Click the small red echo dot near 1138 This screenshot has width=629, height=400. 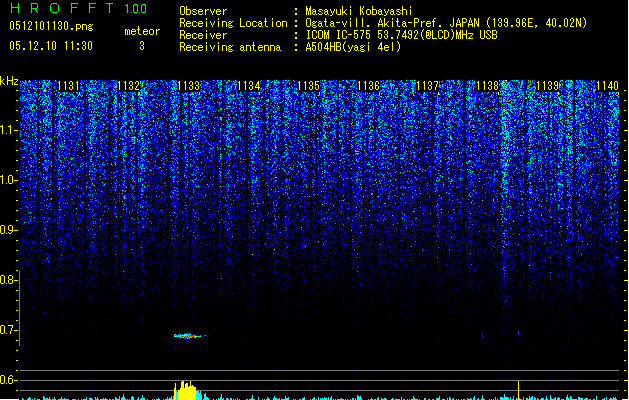point(518,333)
